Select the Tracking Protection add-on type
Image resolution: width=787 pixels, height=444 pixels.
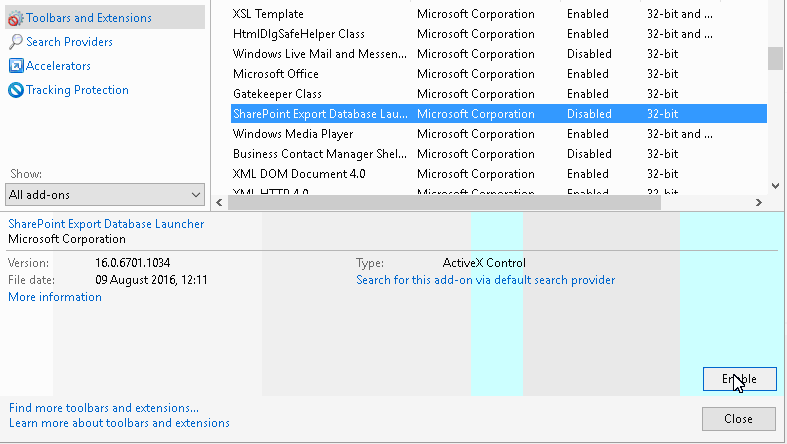pos(77,90)
